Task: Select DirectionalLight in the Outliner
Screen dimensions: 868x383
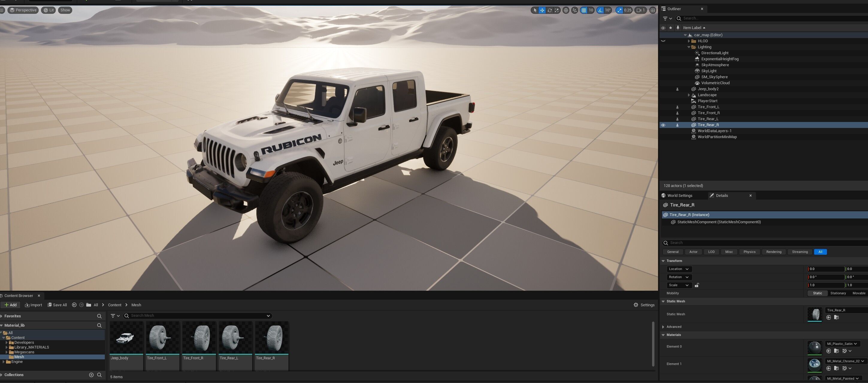Action: tap(715, 53)
